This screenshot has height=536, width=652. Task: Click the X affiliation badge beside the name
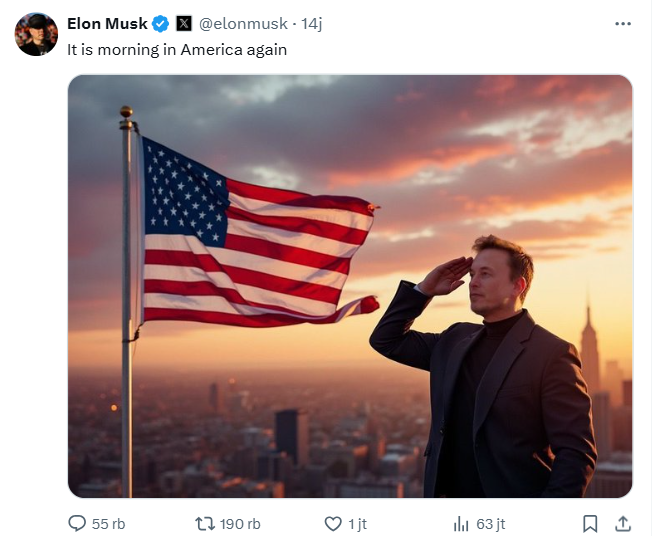point(184,23)
